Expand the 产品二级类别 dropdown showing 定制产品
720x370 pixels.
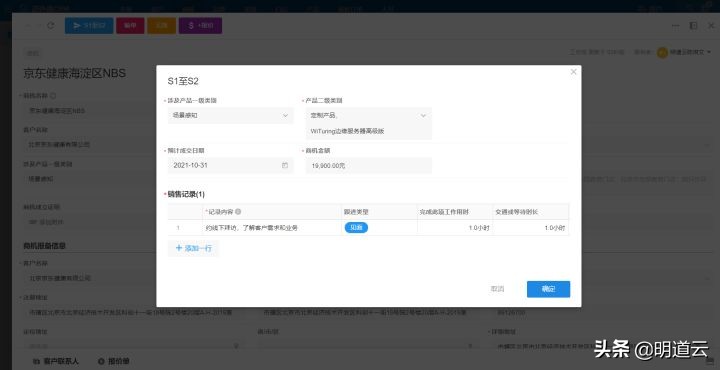click(x=423, y=116)
